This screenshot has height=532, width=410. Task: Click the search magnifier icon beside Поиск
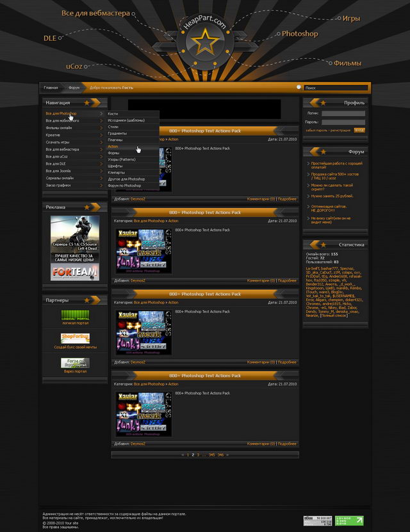(x=299, y=87)
